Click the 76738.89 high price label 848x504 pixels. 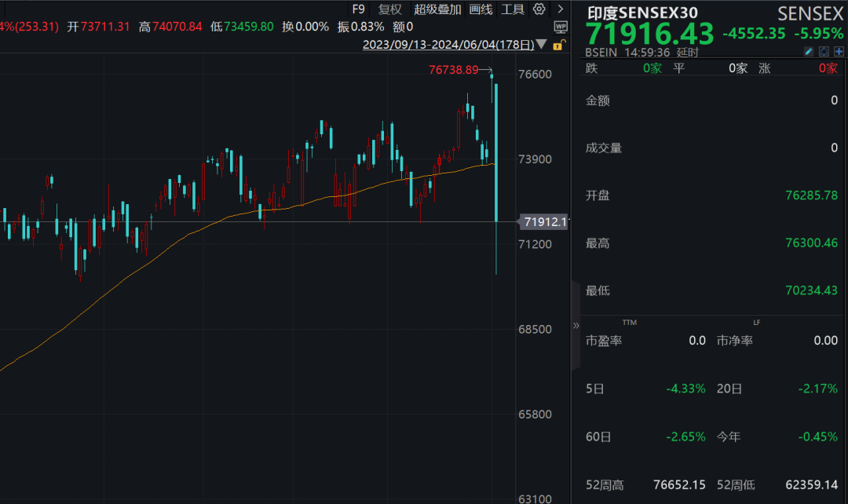(453, 70)
